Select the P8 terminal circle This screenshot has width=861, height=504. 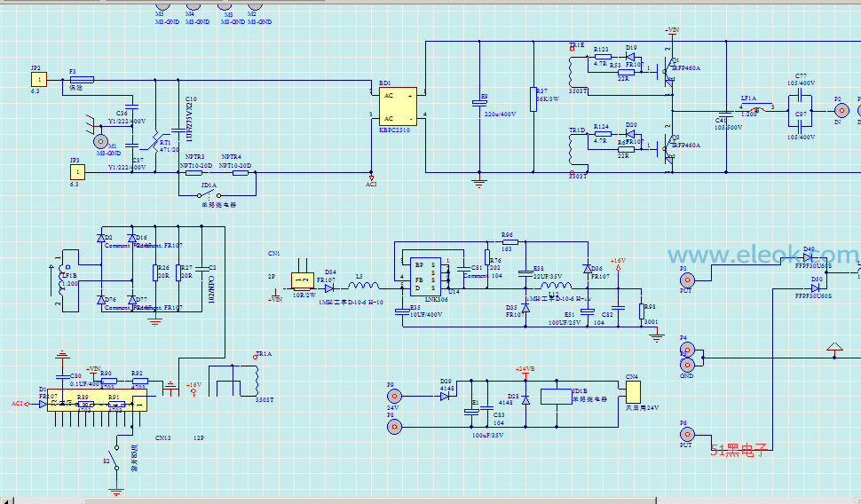[x=394, y=427]
